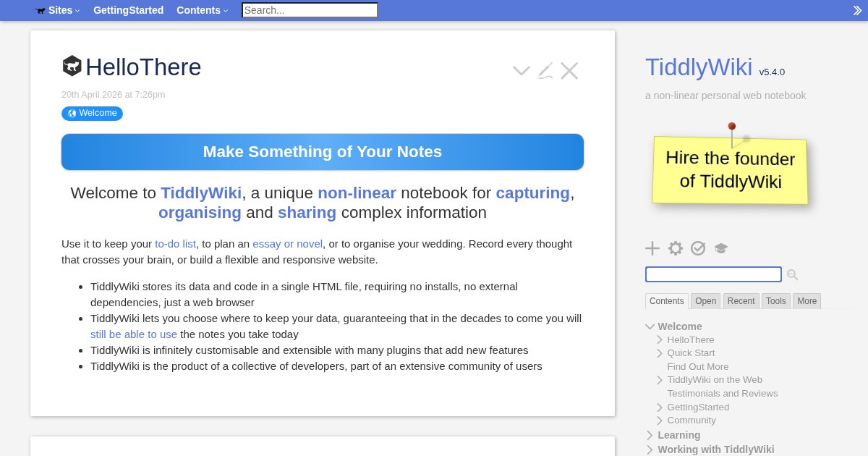Create a new tiddler with the plus icon
This screenshot has height=456, width=868.
point(652,248)
